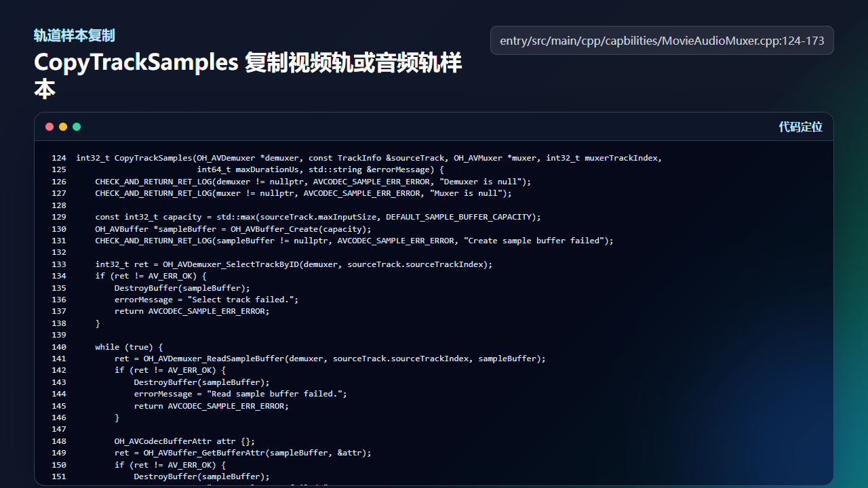868x488 pixels.
Task: Click the 代码定位 label
Action: (800, 127)
